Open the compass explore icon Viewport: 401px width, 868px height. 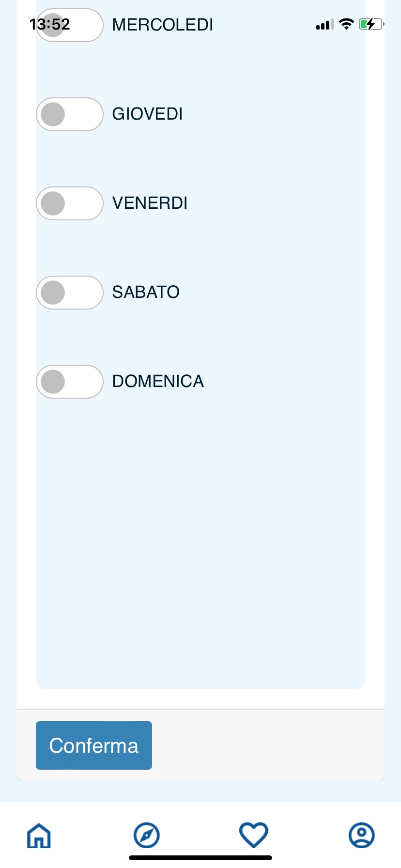[147, 836]
